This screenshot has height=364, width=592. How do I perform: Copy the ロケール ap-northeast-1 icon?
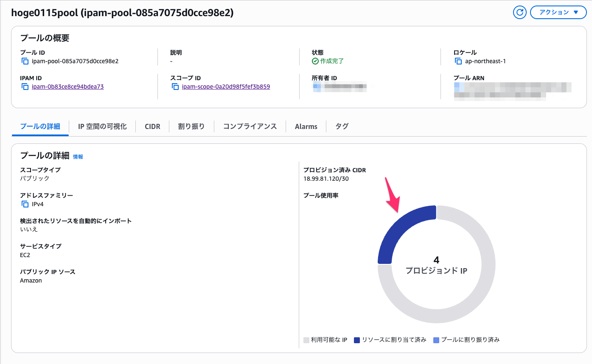tap(458, 61)
